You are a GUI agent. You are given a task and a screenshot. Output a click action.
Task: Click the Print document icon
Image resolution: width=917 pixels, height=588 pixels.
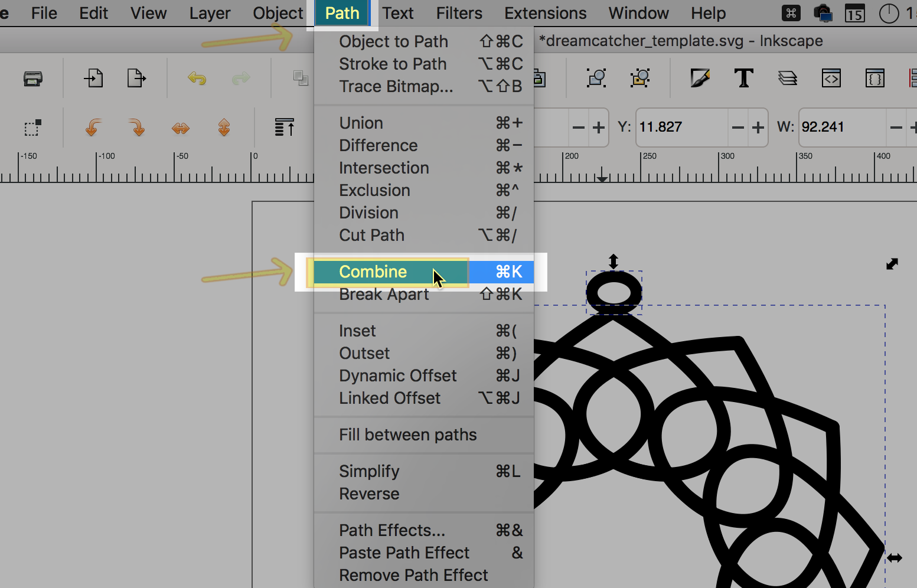(x=33, y=78)
